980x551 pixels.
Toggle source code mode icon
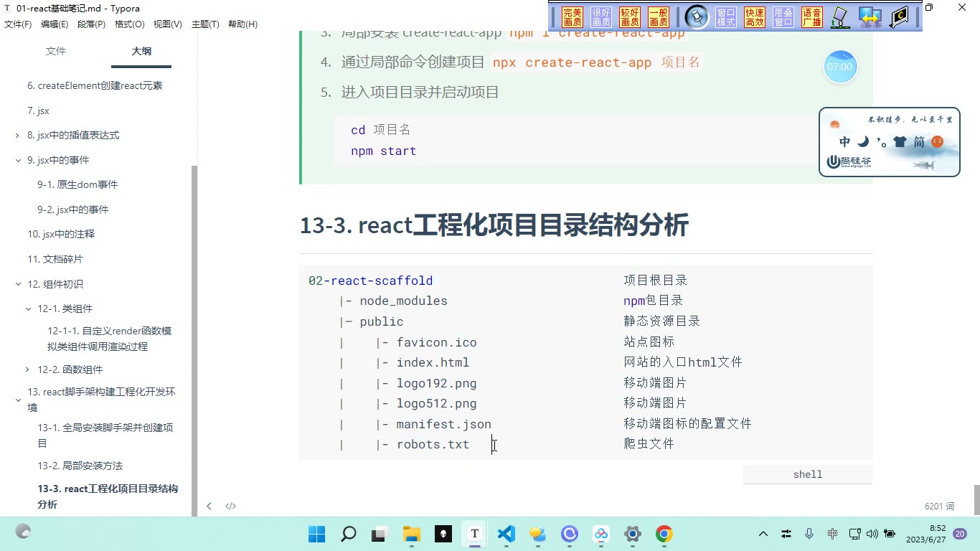[230, 506]
